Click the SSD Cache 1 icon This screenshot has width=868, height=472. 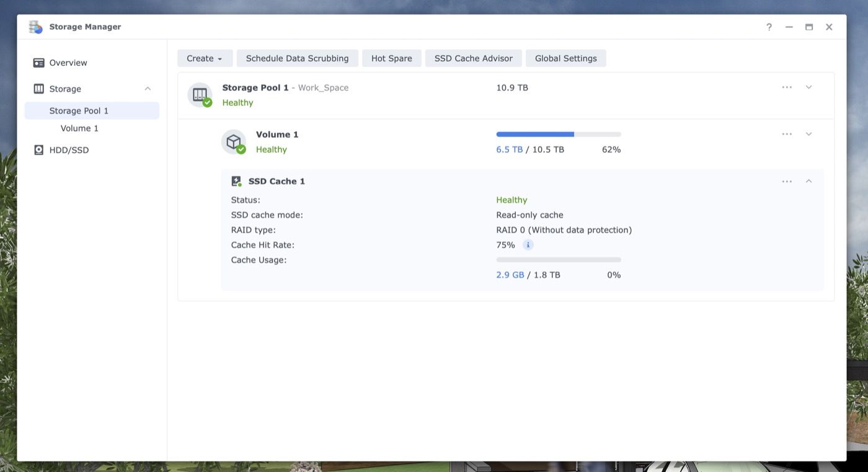click(236, 182)
